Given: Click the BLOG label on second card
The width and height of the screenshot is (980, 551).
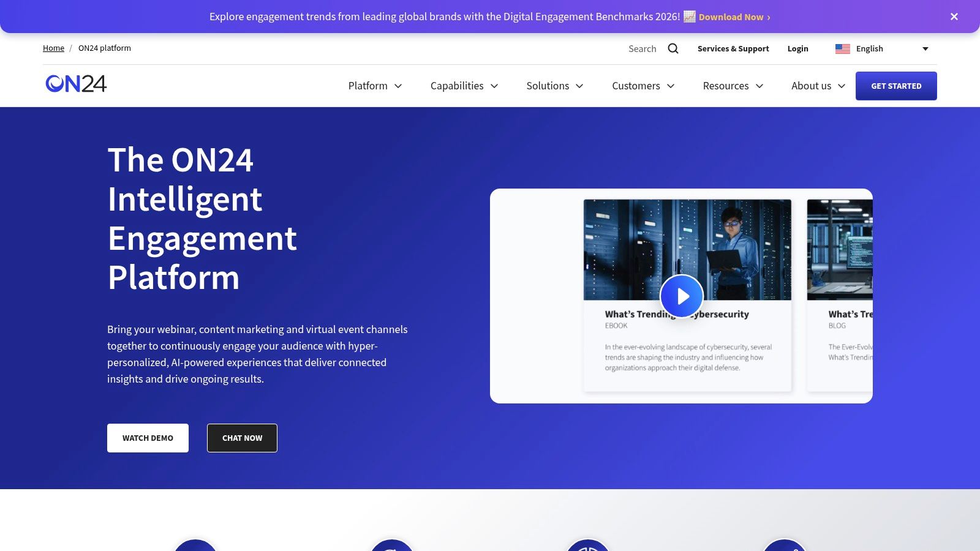Looking at the screenshot, I should coord(837,326).
